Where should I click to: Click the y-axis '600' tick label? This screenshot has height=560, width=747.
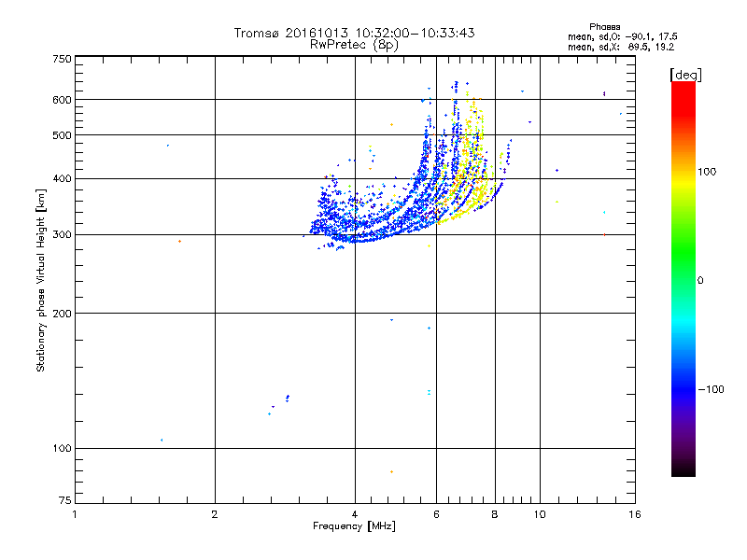point(62,100)
